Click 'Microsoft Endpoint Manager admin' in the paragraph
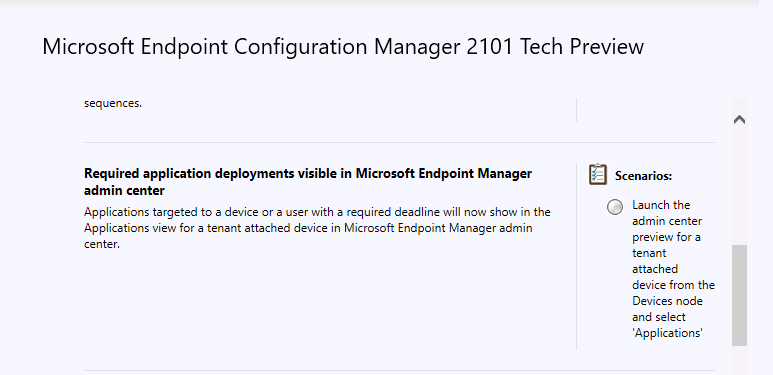This screenshot has width=773, height=375. click(438, 229)
